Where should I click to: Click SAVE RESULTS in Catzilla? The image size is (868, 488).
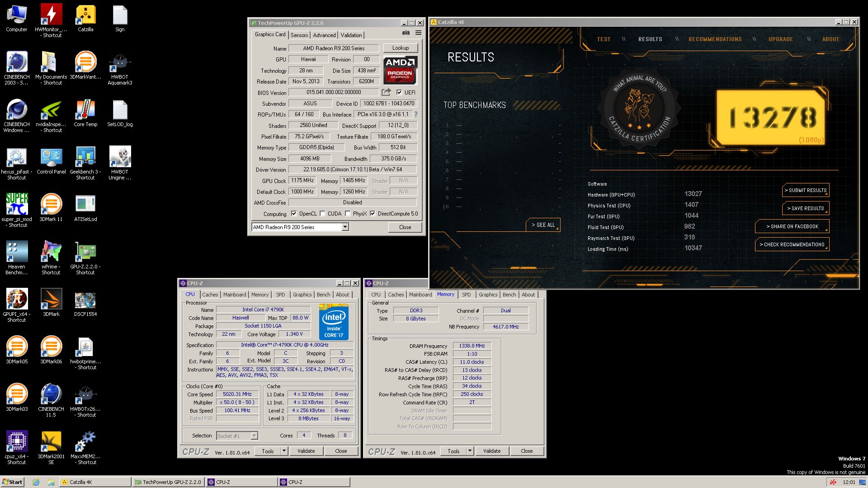pos(806,208)
